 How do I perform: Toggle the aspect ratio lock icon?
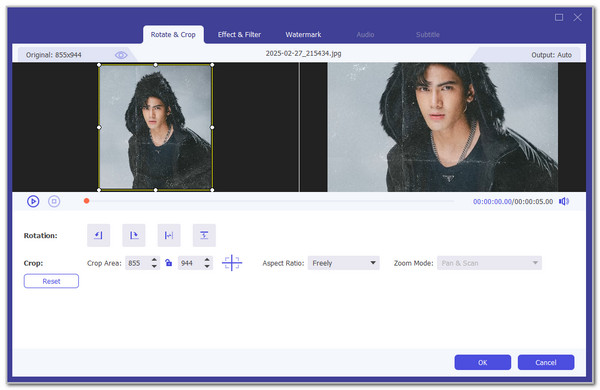[168, 263]
